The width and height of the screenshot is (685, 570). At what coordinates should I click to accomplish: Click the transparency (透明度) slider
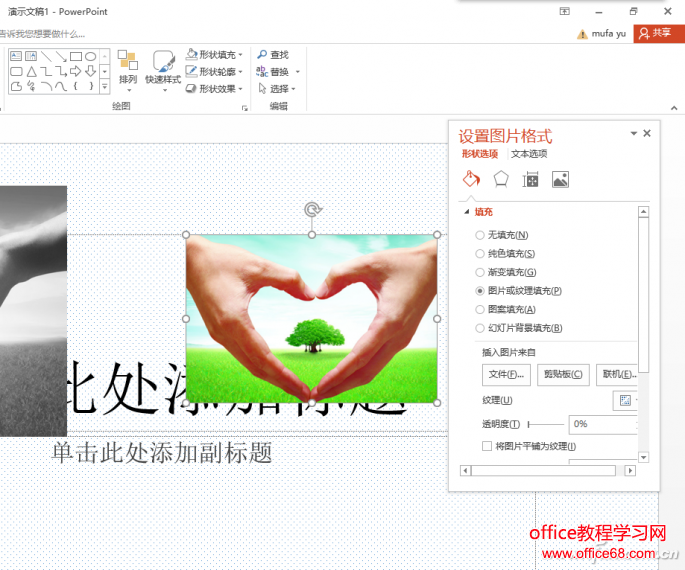click(x=545, y=425)
